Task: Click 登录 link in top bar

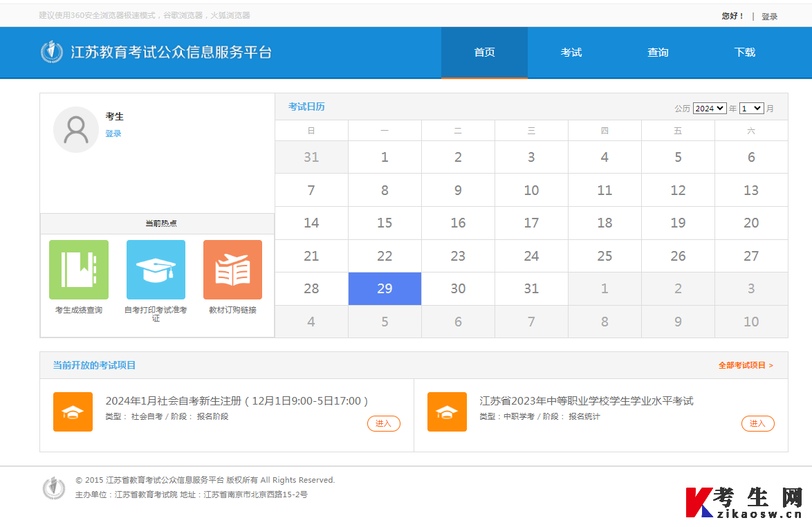Action: click(x=770, y=17)
